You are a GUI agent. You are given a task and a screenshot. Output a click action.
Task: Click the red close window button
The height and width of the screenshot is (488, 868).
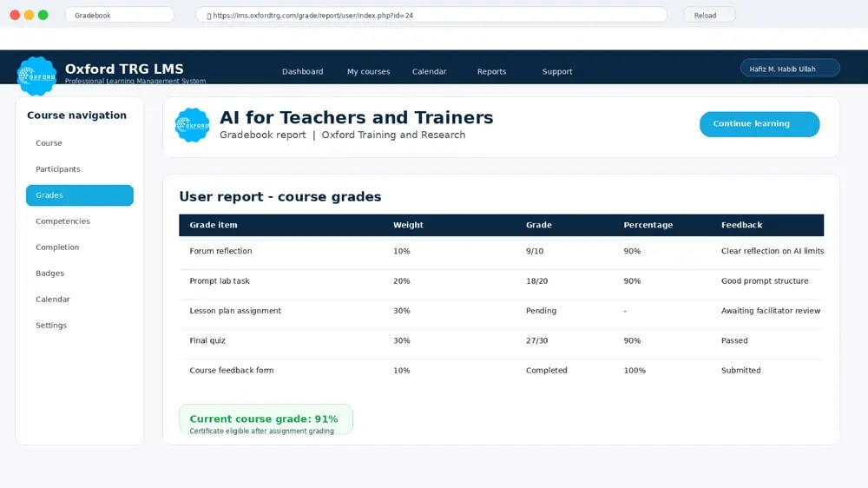[x=15, y=15]
